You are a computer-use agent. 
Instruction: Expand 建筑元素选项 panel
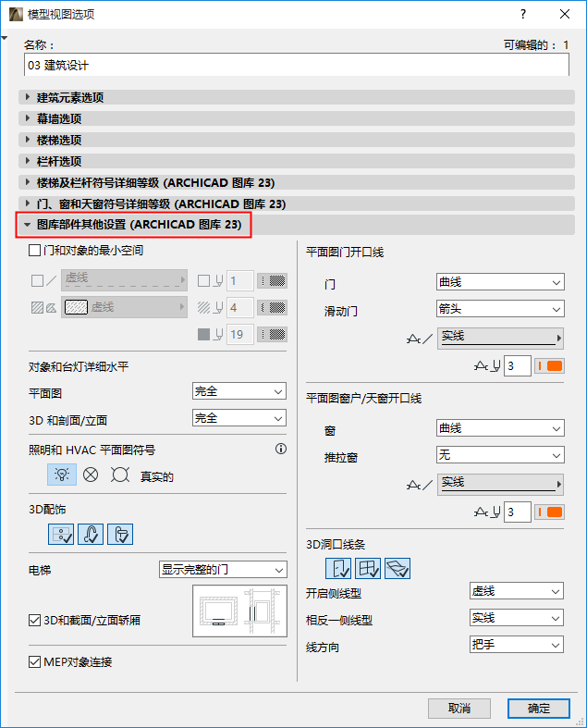click(297, 97)
